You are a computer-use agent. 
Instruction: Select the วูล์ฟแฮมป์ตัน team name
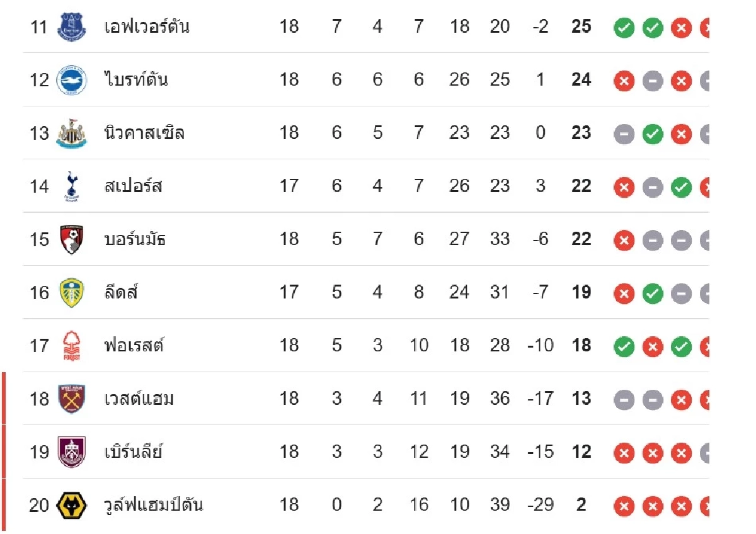coord(154,505)
